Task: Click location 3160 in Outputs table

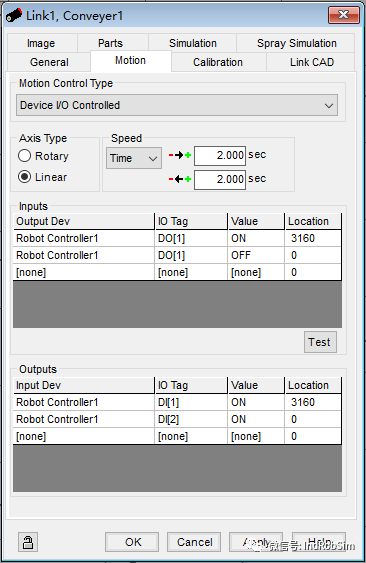Action: 313,402
